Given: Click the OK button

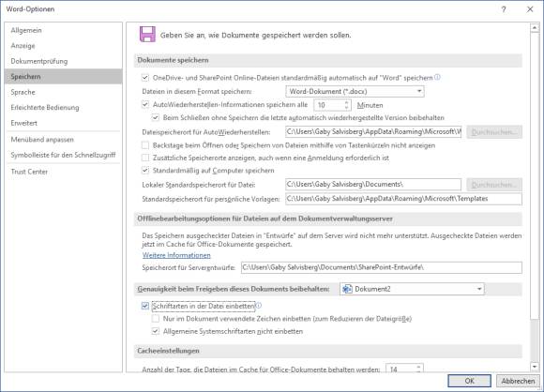Looking at the screenshot, I should [469, 381].
